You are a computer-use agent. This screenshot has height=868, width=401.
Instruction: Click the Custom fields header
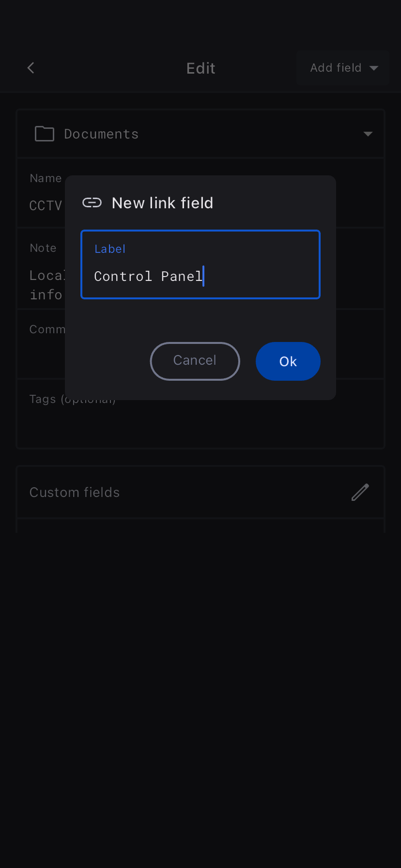[x=75, y=492]
